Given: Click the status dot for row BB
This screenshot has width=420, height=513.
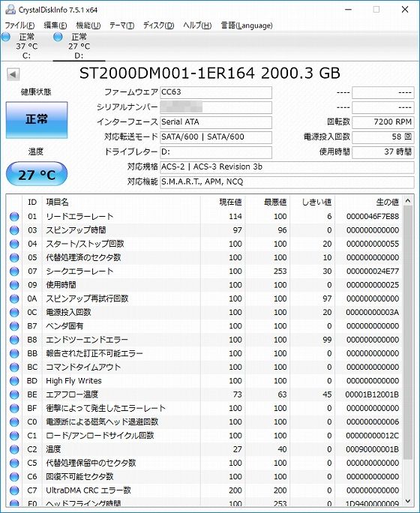Looking at the screenshot, I should pos(14,354).
